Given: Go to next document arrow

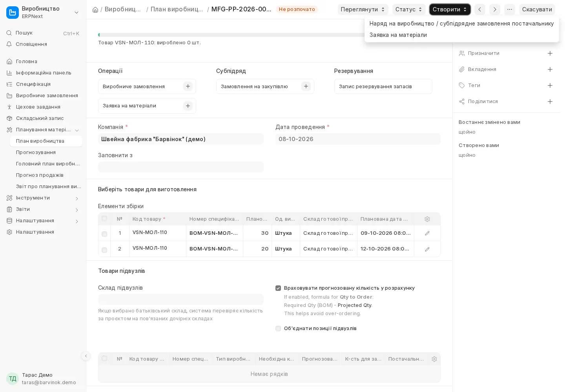Looking at the screenshot, I should 495,9.
